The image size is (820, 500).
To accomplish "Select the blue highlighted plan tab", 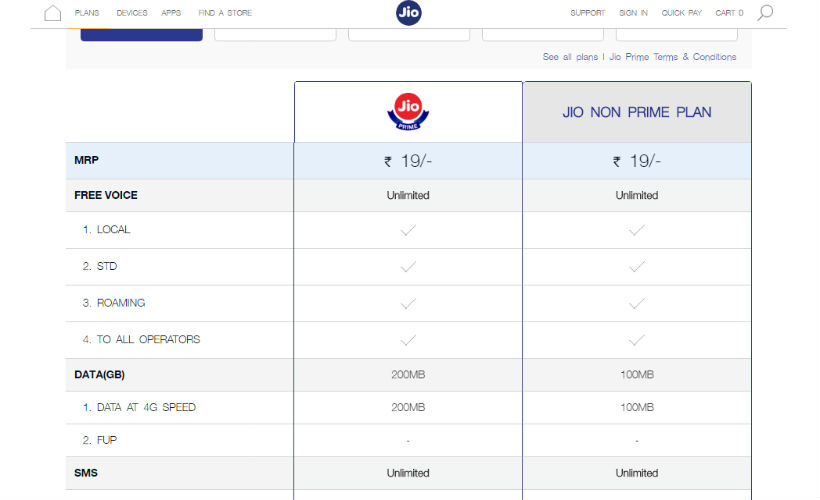I will pyautogui.click(x=142, y=35).
